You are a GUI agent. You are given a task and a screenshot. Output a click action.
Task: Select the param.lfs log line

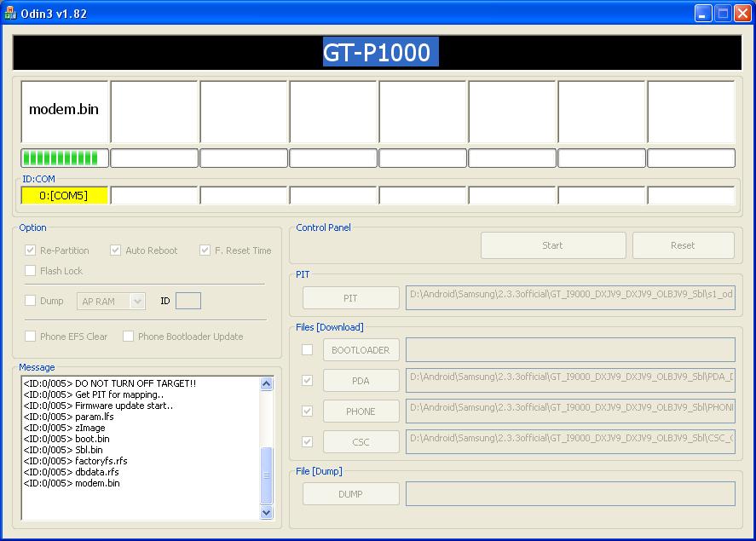pyautogui.click(x=68, y=417)
